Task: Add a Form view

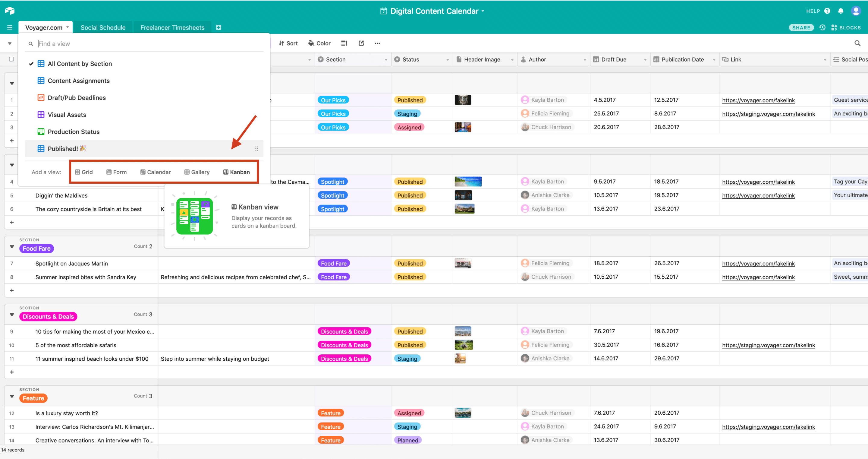Action: tap(117, 172)
